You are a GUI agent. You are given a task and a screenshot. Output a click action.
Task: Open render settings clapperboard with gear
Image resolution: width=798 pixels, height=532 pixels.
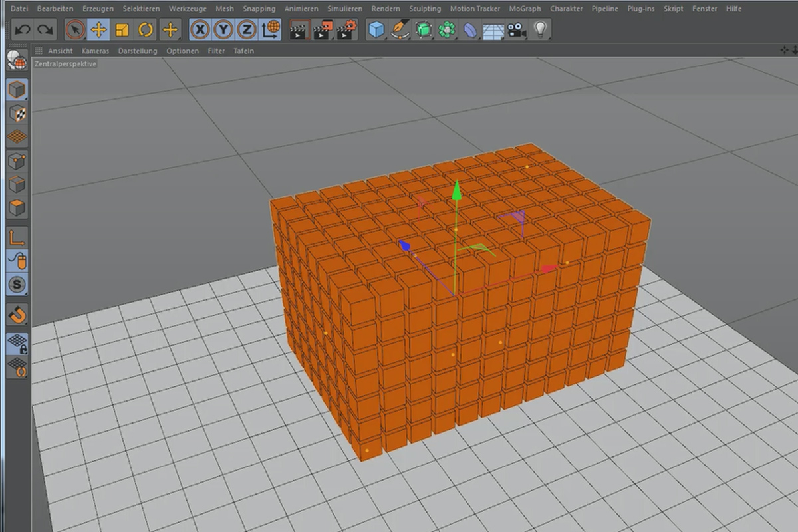pos(346,29)
